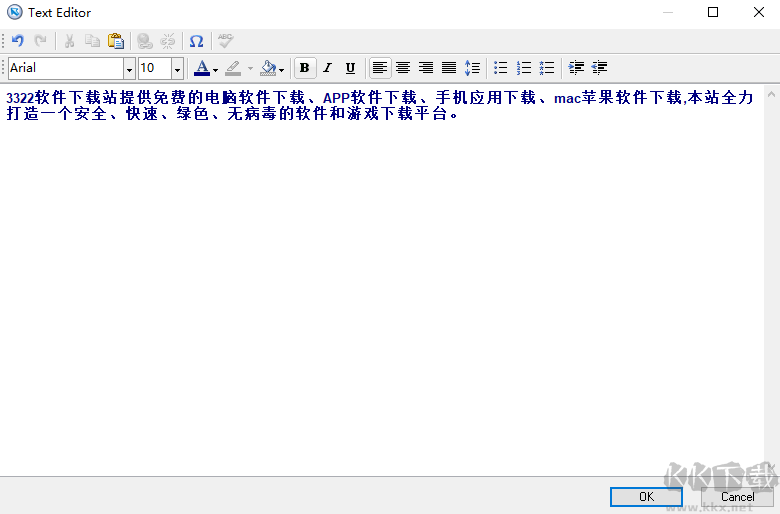This screenshot has width=780, height=514.
Task: Open highlight color dropdown arrow
Action: pyautogui.click(x=250, y=69)
